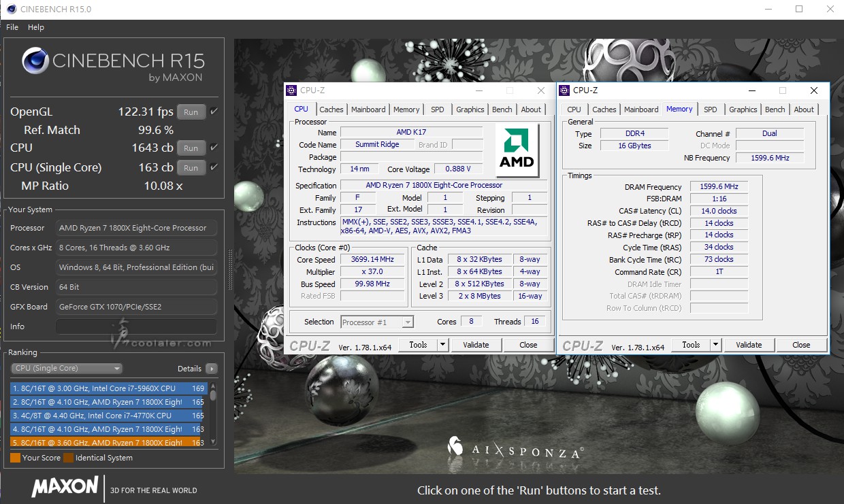Click the '122.31 fps' OpenGL score
844x504 pixels.
[x=146, y=112]
